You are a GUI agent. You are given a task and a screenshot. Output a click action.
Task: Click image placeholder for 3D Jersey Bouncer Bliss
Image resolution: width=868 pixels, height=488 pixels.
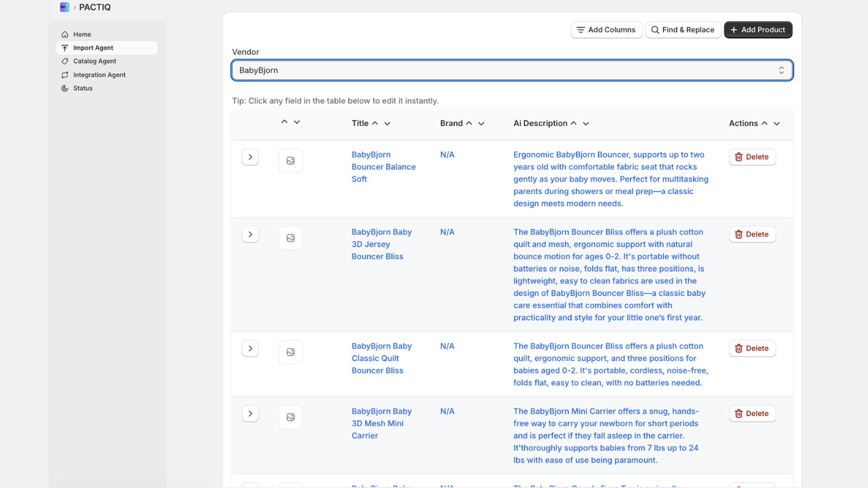tap(291, 238)
